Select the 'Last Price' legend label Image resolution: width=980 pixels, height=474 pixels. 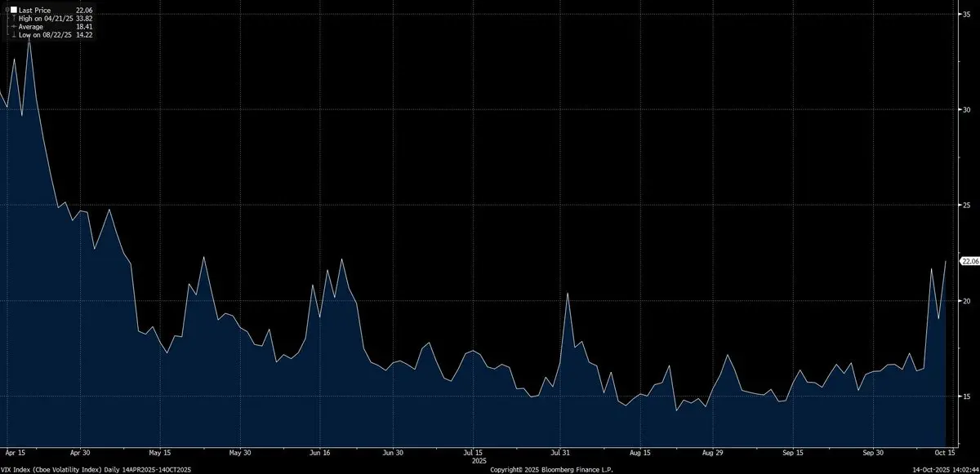33,11
